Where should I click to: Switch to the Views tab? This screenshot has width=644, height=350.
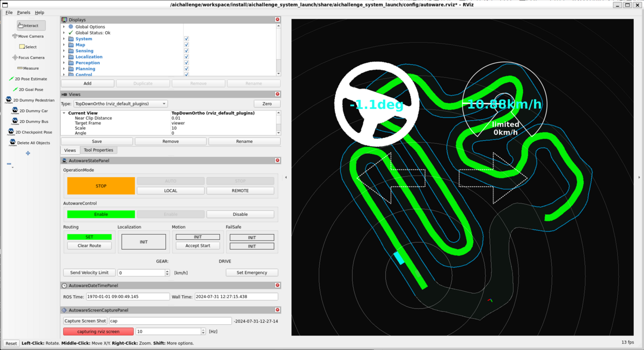pos(70,150)
